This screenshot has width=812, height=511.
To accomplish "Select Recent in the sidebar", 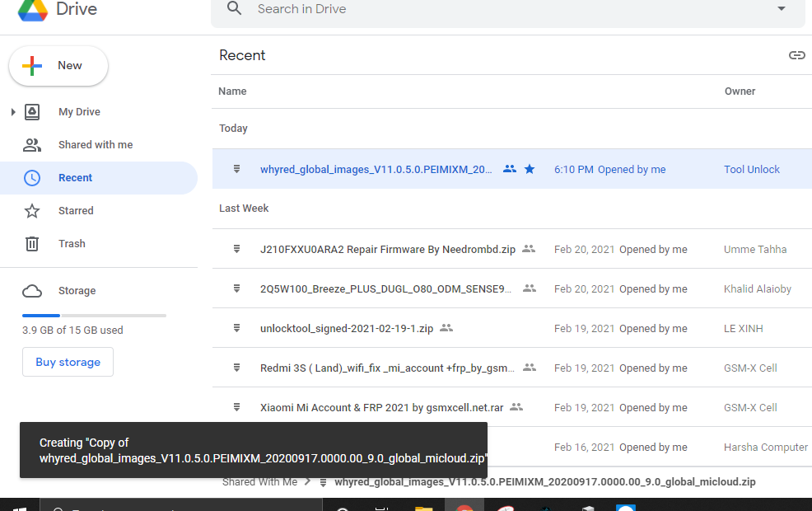I will tap(75, 178).
